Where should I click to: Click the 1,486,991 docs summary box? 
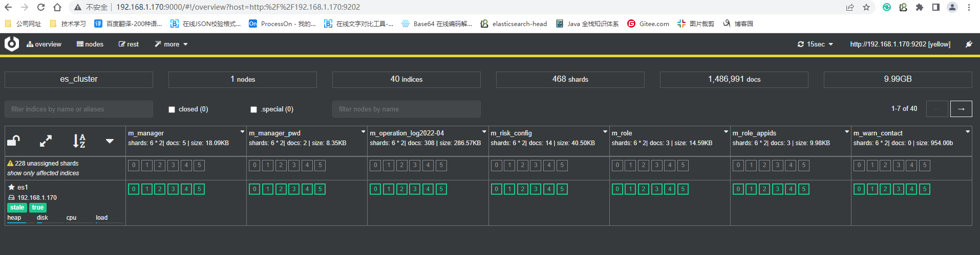734,79
